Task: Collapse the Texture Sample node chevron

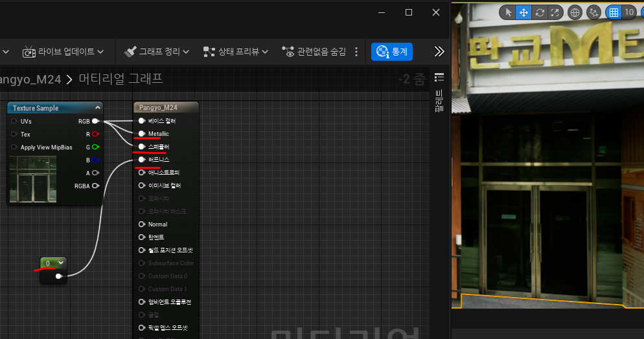Action: point(98,107)
